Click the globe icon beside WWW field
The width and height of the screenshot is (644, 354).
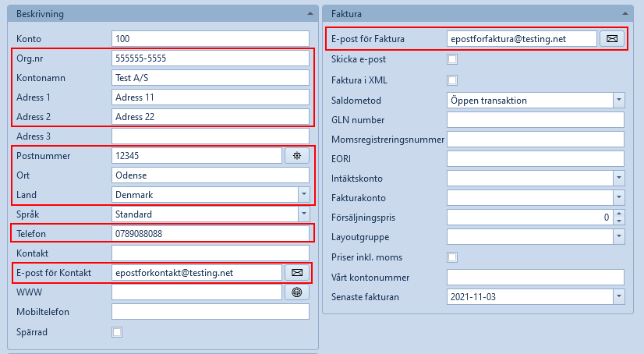click(x=296, y=292)
